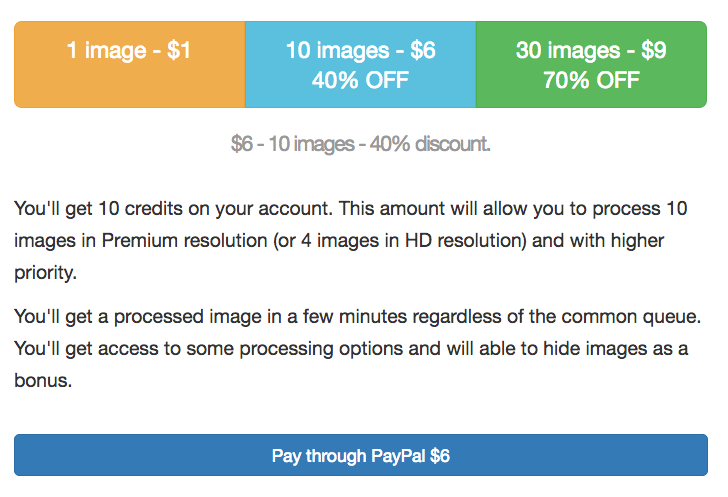Image resolution: width=728 pixels, height=497 pixels.
Task: Click the "70% OFF" label on green tile
Action: [591, 80]
